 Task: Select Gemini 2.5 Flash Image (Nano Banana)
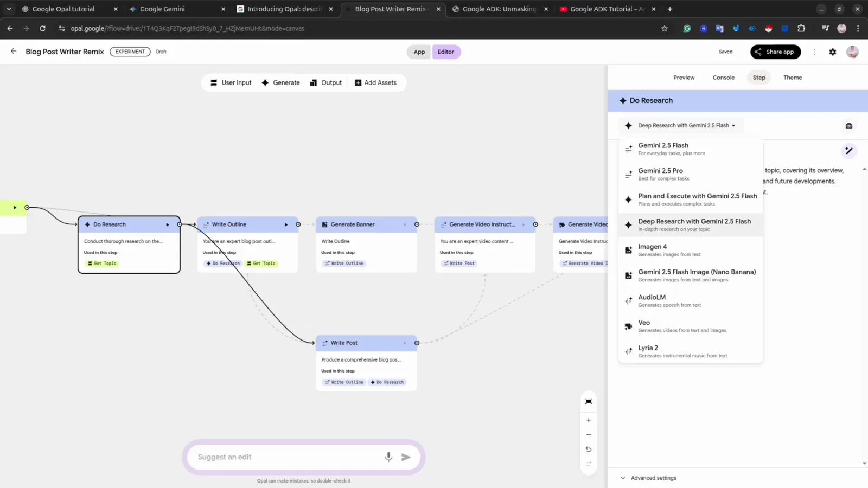click(691, 275)
